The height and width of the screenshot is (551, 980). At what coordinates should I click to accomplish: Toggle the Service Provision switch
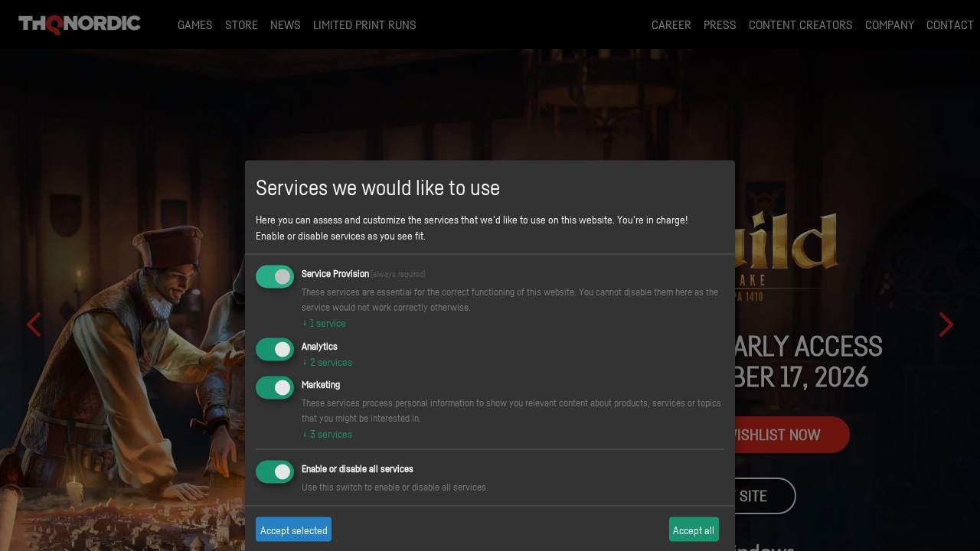coord(275,276)
